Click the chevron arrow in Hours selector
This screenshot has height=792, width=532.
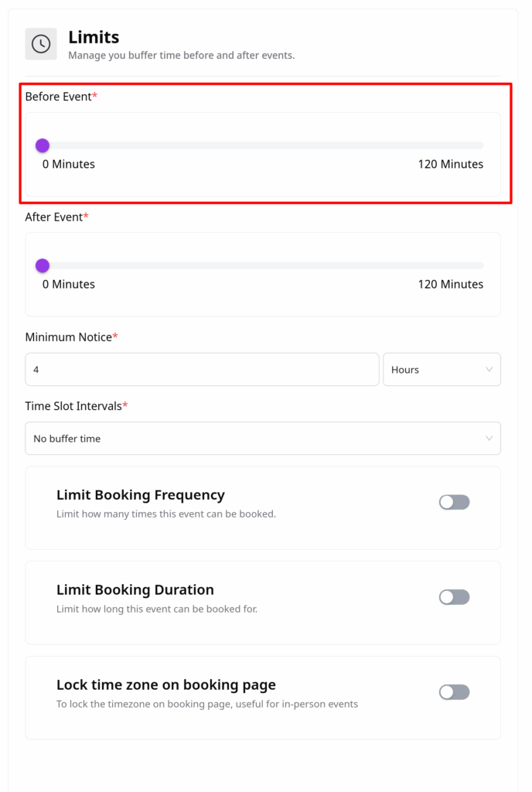[x=489, y=370]
